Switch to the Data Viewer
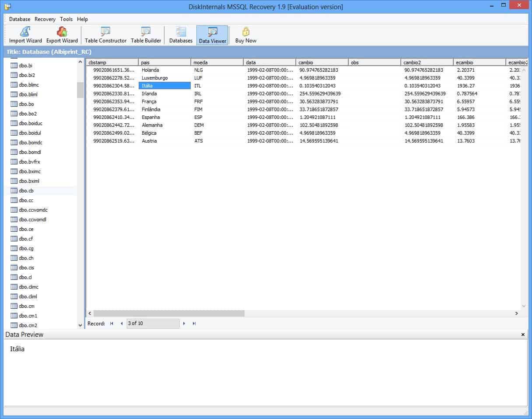 coord(213,35)
